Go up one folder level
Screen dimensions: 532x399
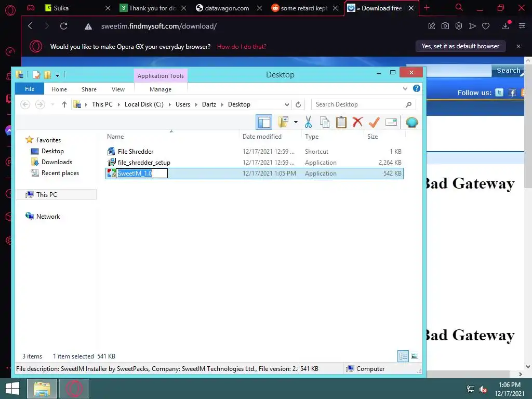(x=64, y=104)
